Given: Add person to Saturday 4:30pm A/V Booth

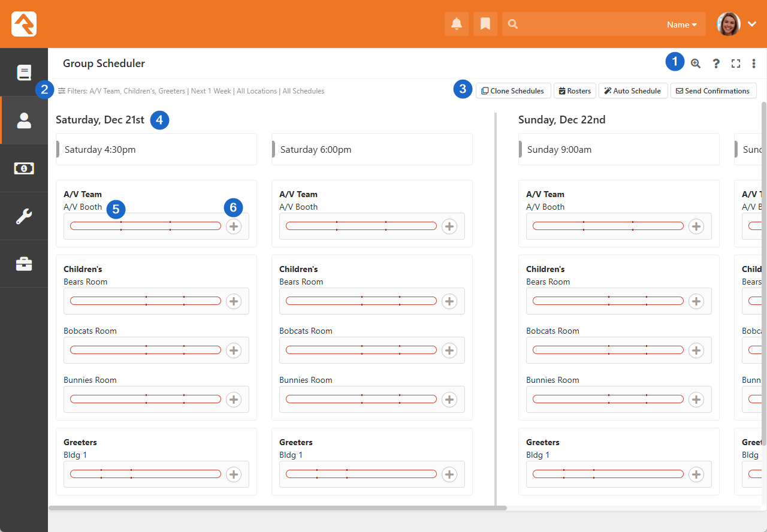Looking at the screenshot, I should (x=234, y=226).
